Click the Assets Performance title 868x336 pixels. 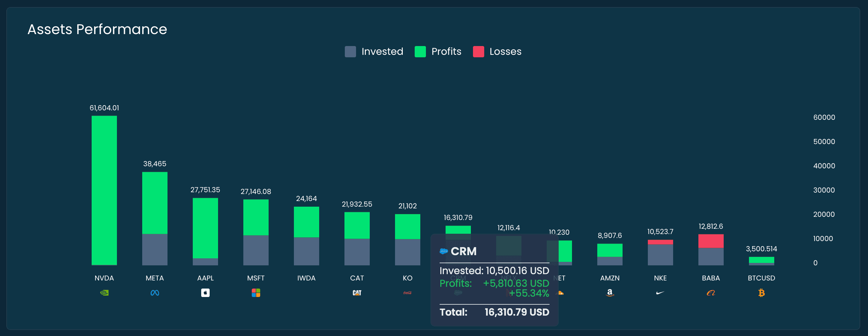[97, 30]
